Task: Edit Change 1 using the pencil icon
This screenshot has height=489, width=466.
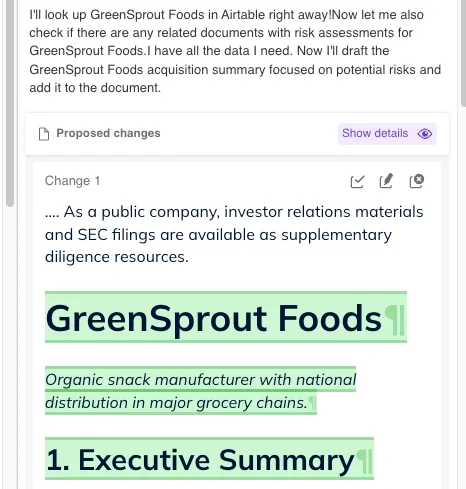Action: coord(387,181)
